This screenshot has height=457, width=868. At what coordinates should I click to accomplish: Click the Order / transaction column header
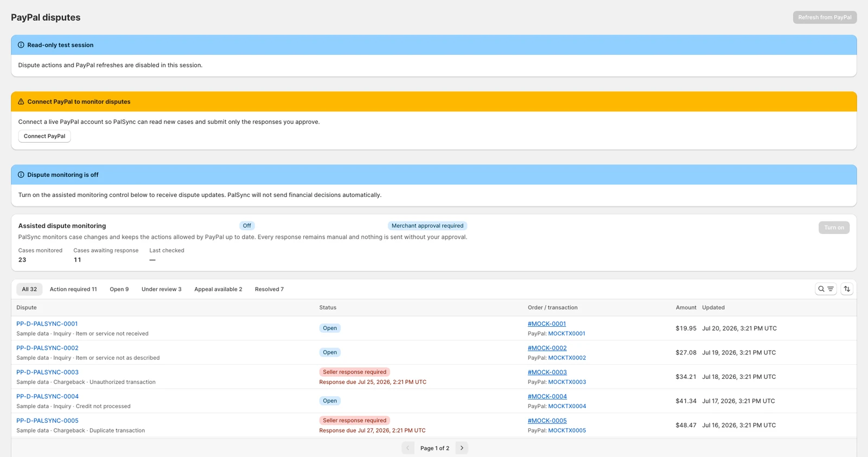click(x=553, y=308)
